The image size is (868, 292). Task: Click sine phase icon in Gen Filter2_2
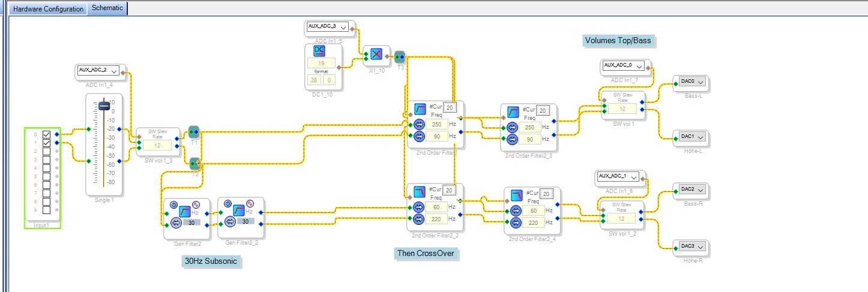[250, 204]
